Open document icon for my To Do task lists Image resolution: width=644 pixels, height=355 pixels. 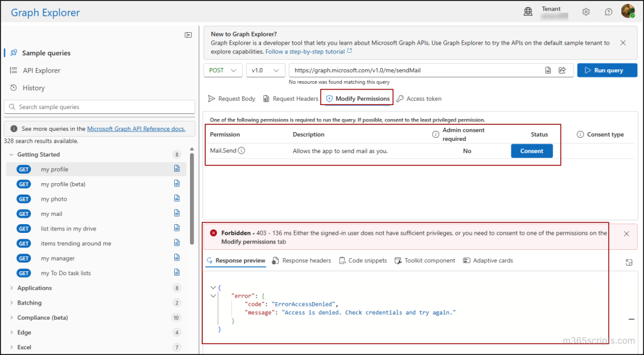[x=177, y=272]
